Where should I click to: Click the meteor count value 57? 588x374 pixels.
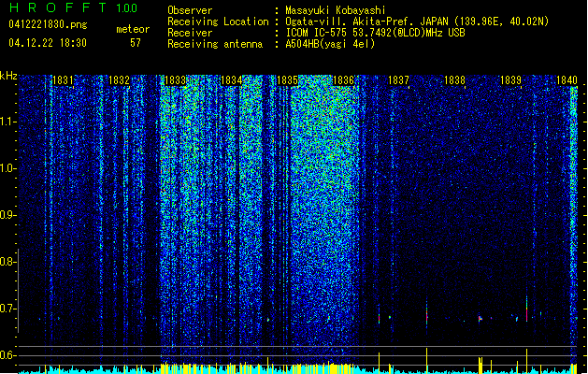point(136,43)
